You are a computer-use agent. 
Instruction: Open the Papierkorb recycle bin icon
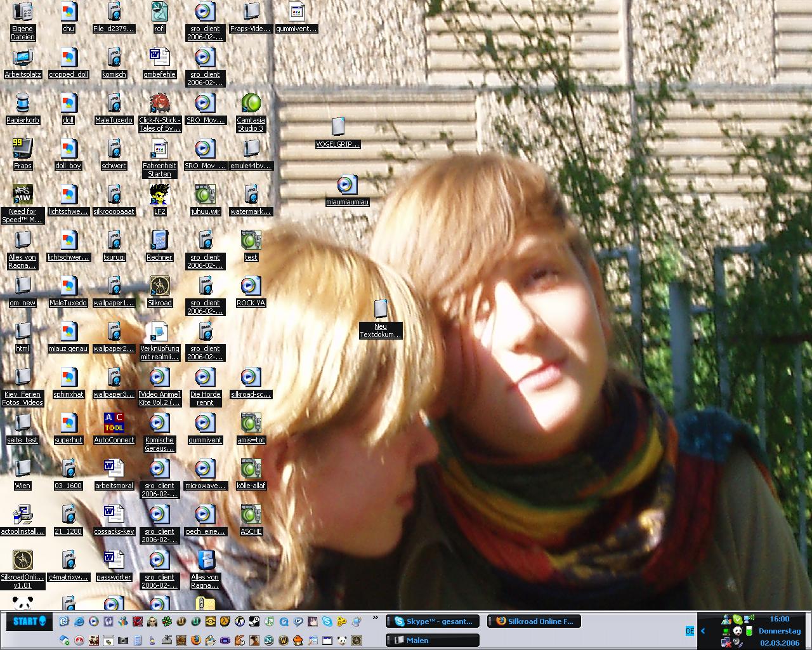(x=23, y=104)
